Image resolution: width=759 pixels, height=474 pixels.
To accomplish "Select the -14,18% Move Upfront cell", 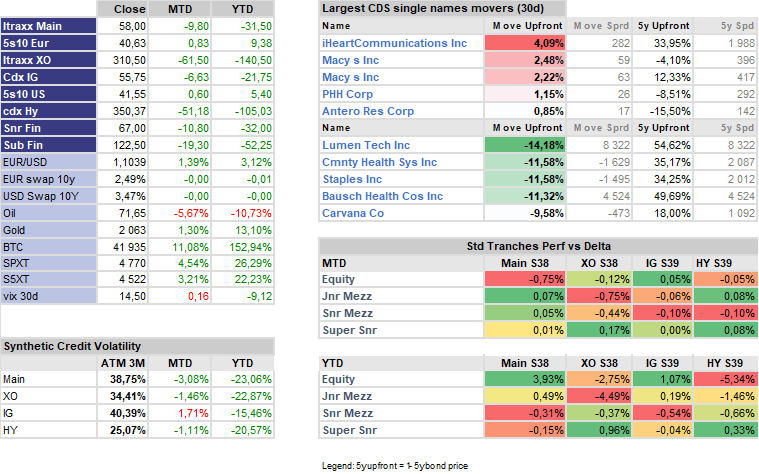I will (x=525, y=145).
